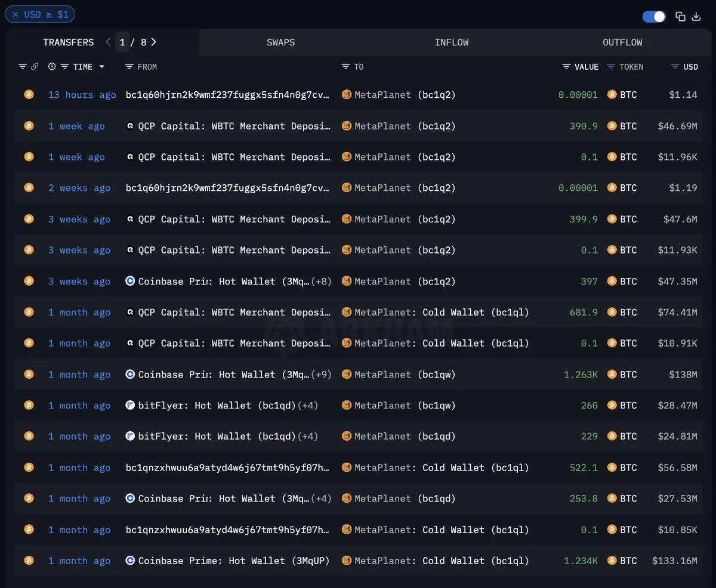716x588 pixels.
Task: Remove the USD ≥ $1 filter chip
Action: coord(16,14)
